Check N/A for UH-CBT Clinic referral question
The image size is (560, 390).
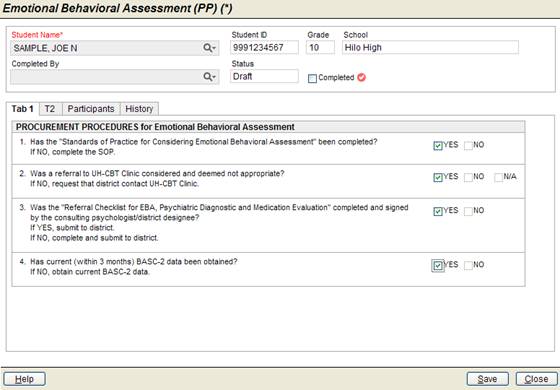pyautogui.click(x=499, y=177)
